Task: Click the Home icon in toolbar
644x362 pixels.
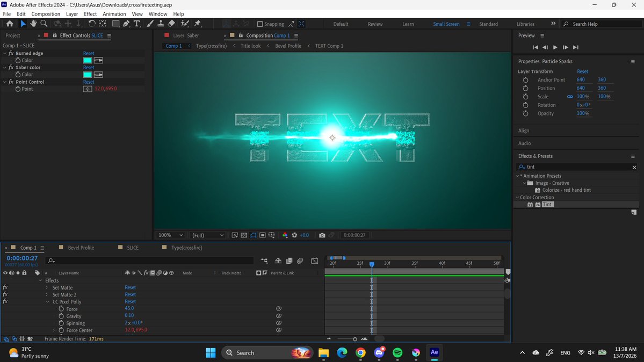Action: 10,24
